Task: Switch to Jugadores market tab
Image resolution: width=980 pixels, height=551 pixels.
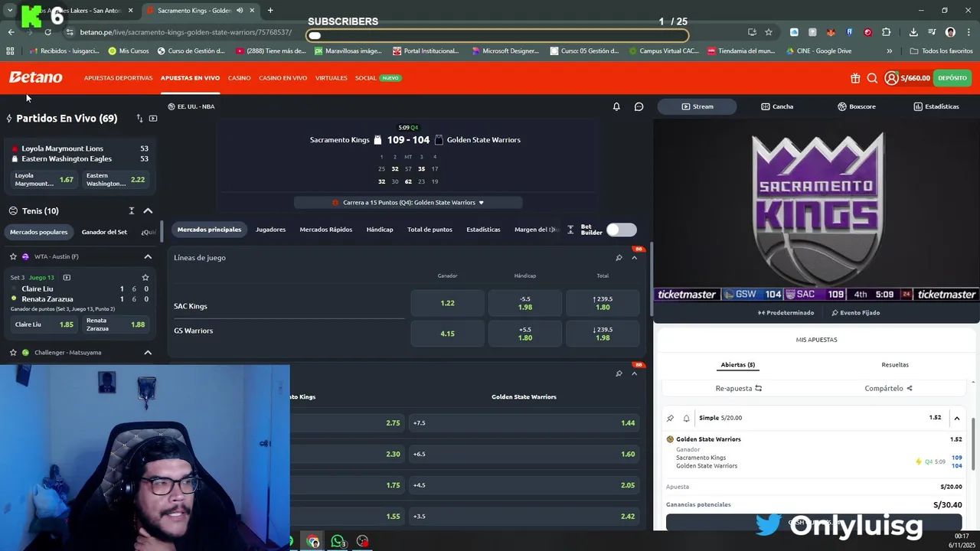Action: pyautogui.click(x=270, y=230)
